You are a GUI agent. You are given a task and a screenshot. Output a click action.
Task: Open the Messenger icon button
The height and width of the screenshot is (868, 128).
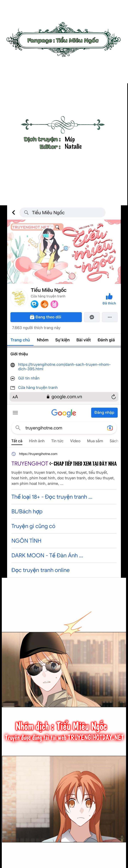tap(91, 317)
